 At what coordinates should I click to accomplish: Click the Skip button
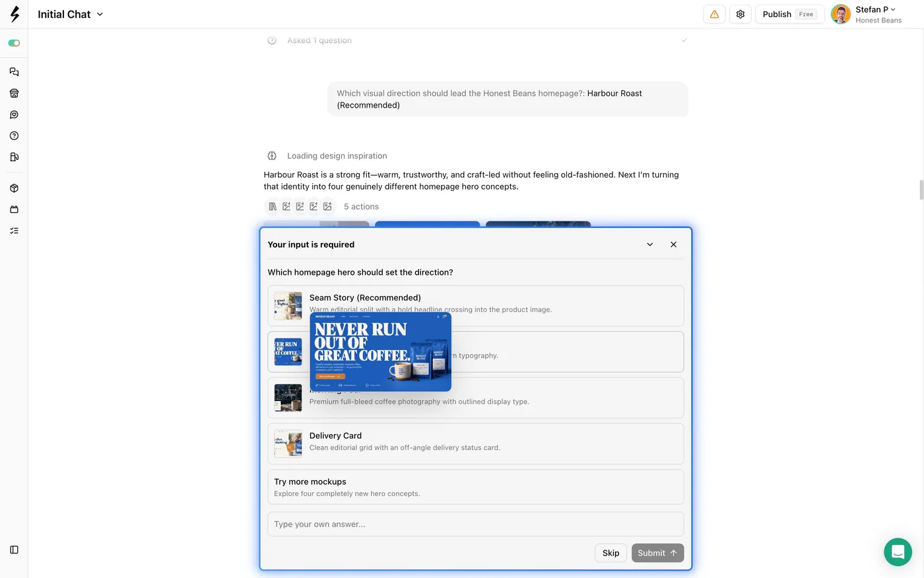(610, 553)
